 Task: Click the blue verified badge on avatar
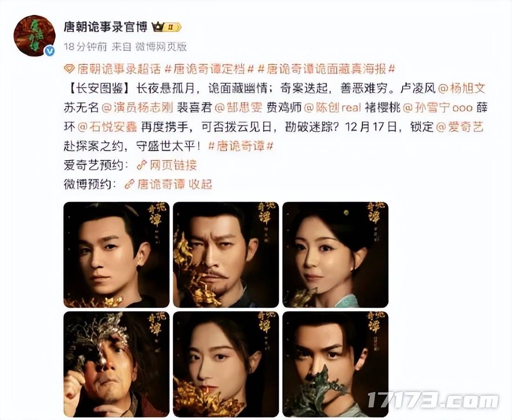tap(49, 51)
